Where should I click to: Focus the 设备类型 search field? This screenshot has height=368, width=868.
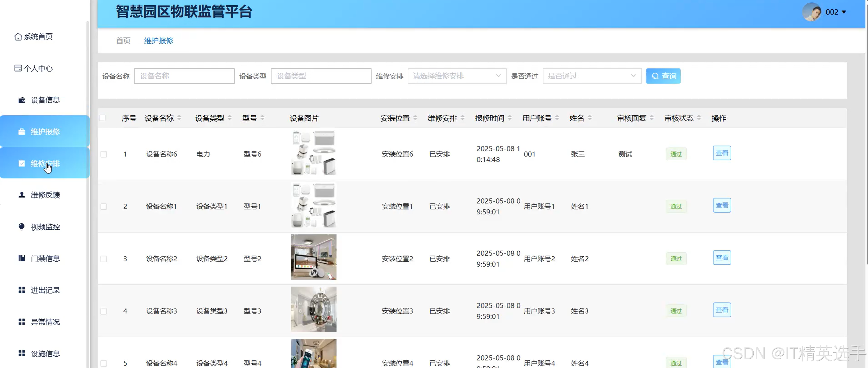[x=321, y=76]
